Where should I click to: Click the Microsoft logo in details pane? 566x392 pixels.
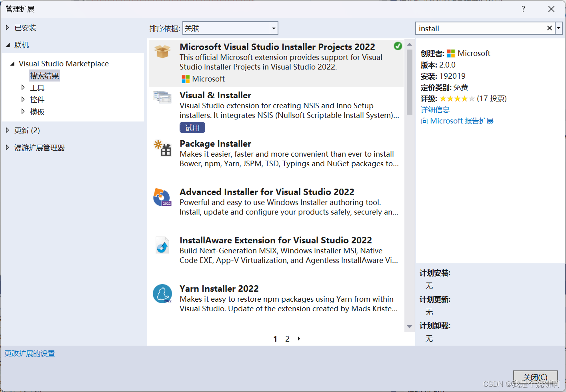click(451, 54)
